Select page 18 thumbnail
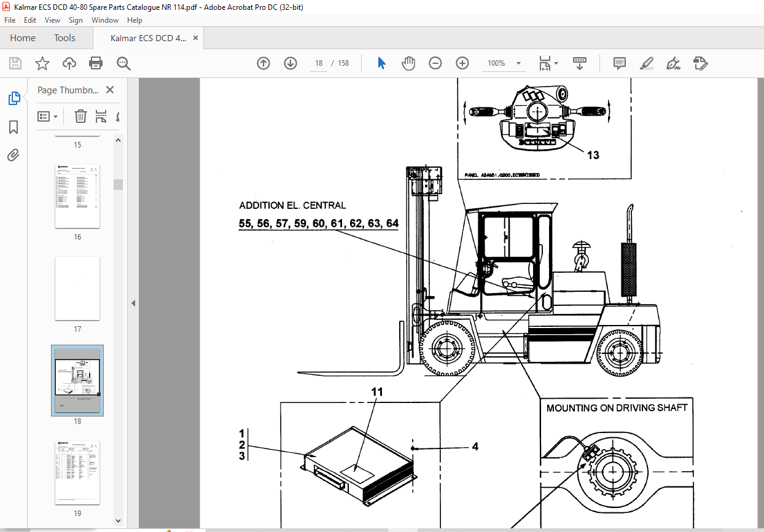Image resolution: width=764 pixels, height=532 pixels. click(x=77, y=380)
